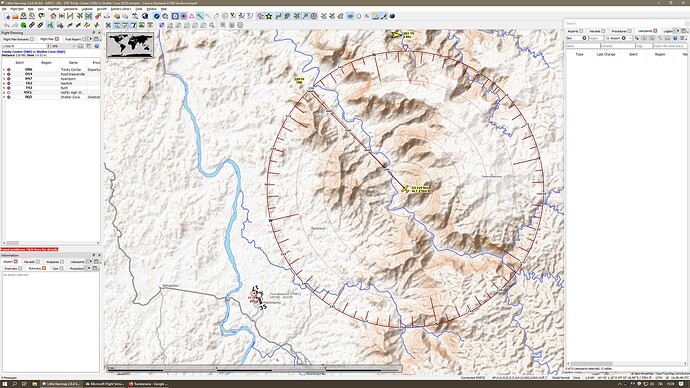Click the 6 Messages status bar entry
This screenshot has width=690, height=388.
pyautogui.click(x=8, y=377)
